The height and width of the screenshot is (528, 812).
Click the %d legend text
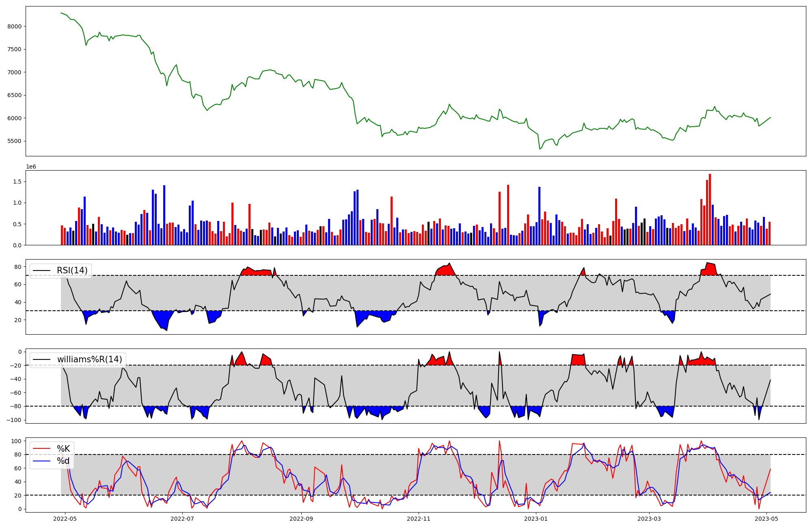pyautogui.click(x=63, y=461)
